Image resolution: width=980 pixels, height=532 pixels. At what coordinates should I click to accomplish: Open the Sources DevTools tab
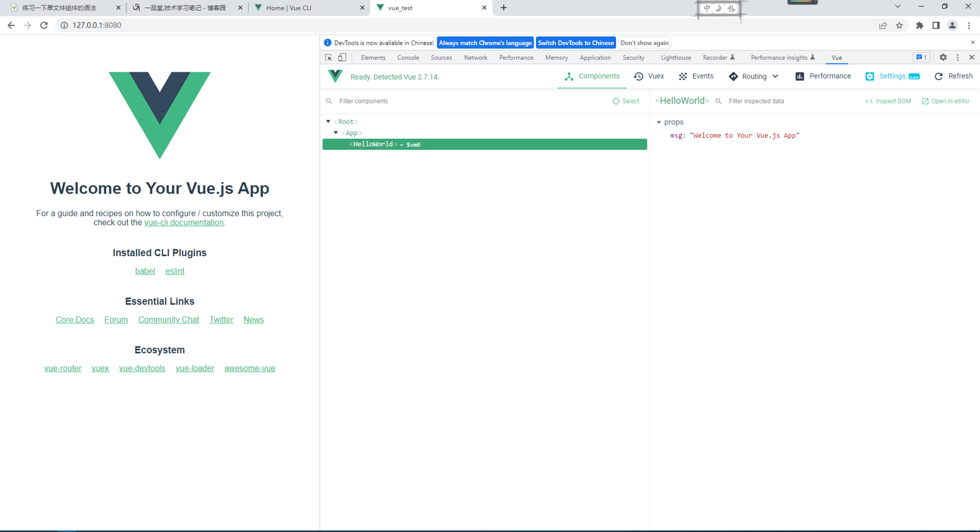441,58
